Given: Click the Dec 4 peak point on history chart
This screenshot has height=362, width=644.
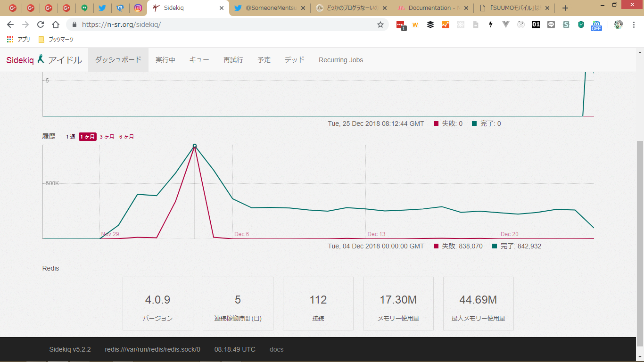Looking at the screenshot, I should pos(195,146).
